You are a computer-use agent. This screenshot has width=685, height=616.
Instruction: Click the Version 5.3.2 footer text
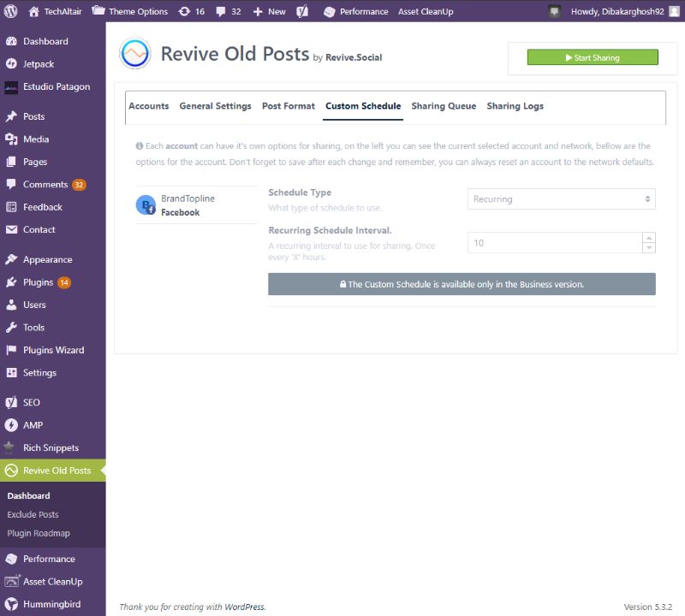coord(648,607)
